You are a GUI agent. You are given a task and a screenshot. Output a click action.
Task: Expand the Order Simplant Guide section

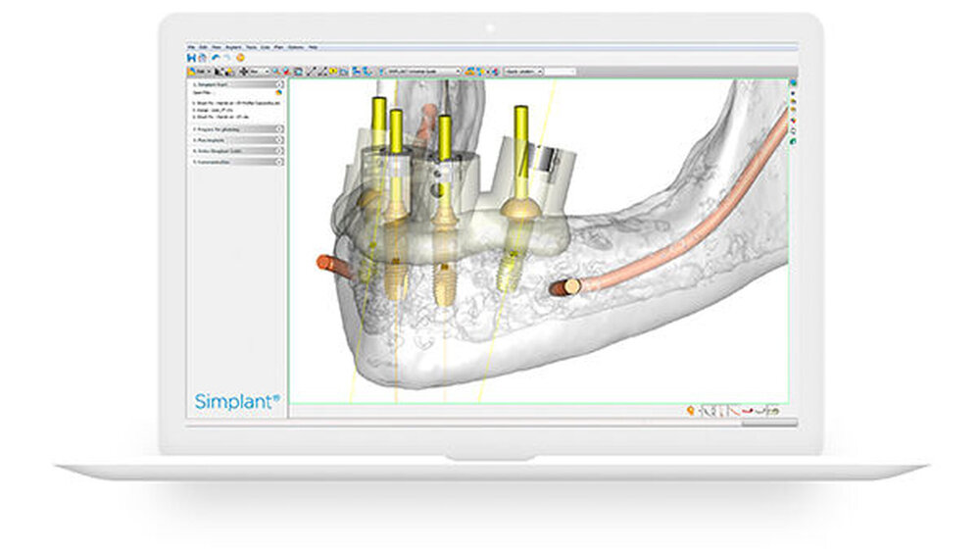(x=278, y=151)
